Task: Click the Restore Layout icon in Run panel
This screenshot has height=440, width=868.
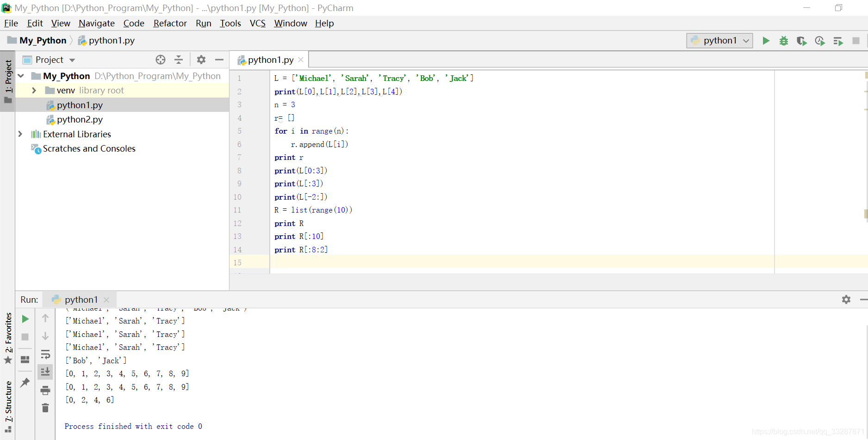Action: (25, 359)
